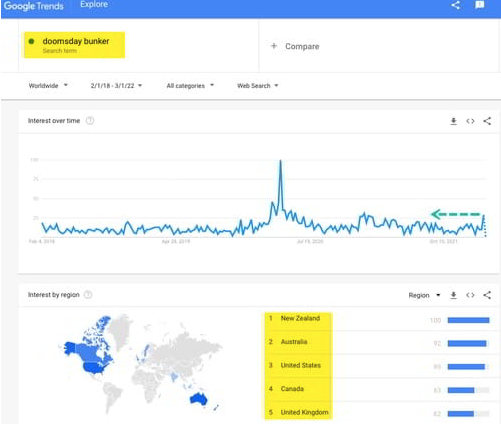Click the share icon in the blue header
Screen dimensions: 501x424
click(x=456, y=5)
